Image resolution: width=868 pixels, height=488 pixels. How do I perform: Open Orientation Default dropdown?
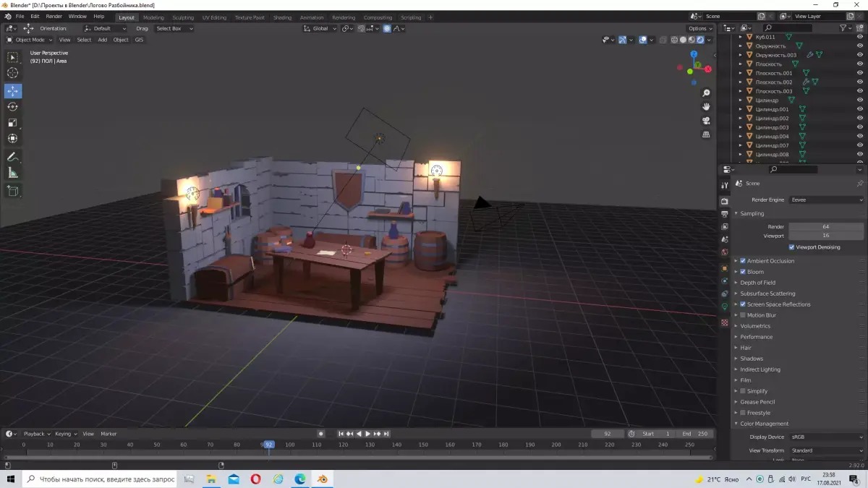(x=107, y=28)
